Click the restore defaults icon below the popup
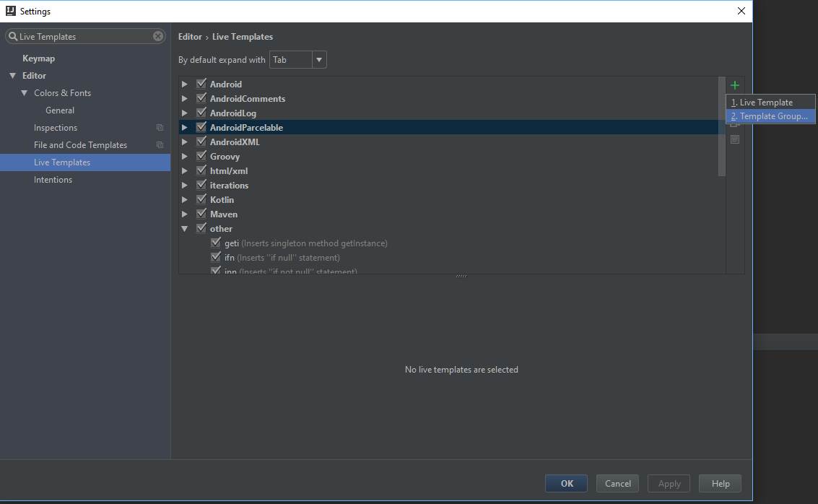The width and height of the screenshot is (818, 504). (734, 139)
